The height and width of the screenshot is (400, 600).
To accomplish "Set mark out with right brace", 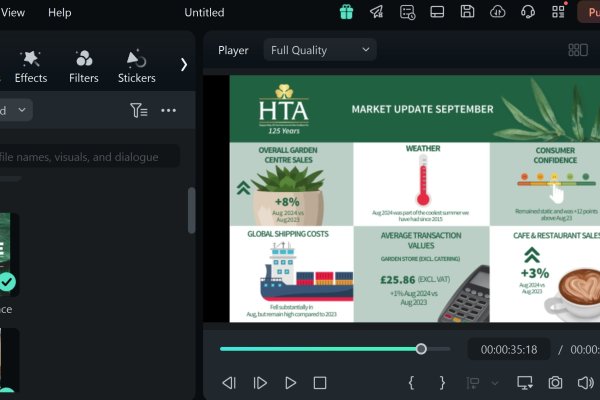I will pyautogui.click(x=442, y=383).
